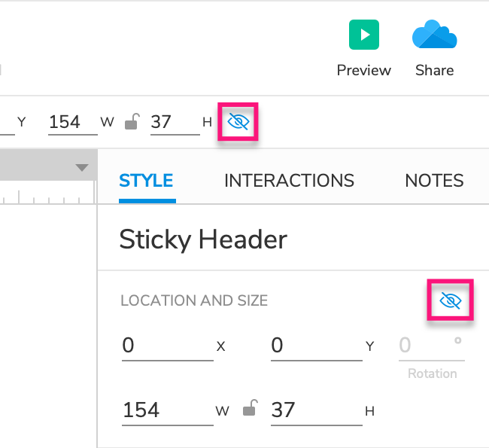This screenshot has width=489, height=448.
Task: Toggle aspect ratio lock in Style panel
Action: click(x=251, y=410)
